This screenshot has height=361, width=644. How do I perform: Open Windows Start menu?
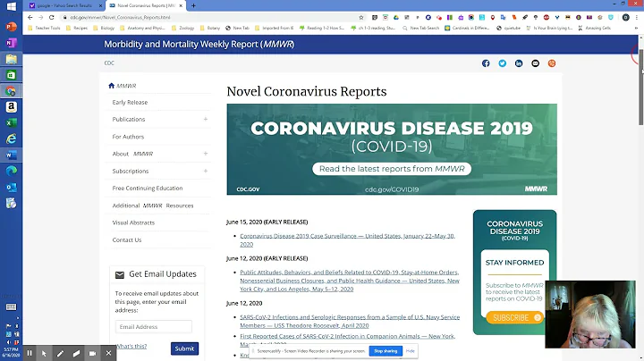pos(11,6)
